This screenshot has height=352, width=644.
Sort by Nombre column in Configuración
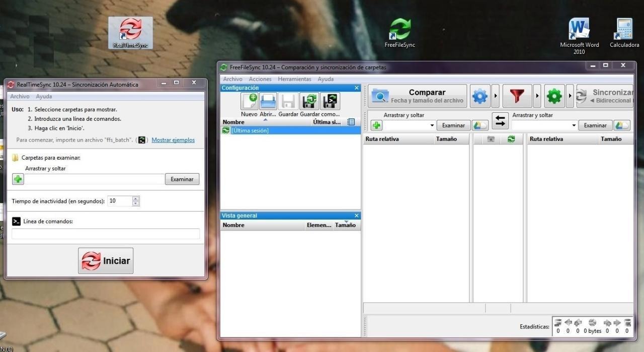click(x=266, y=122)
